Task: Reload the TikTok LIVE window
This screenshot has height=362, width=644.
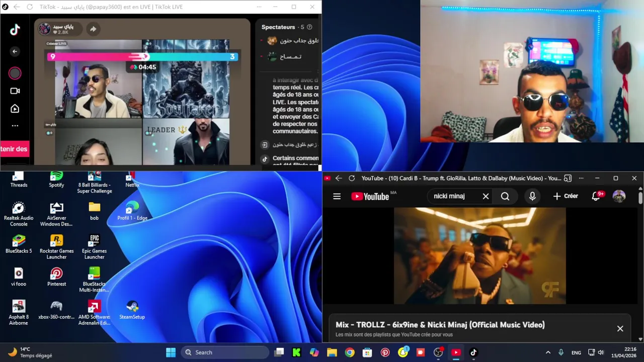Action: (x=30, y=7)
